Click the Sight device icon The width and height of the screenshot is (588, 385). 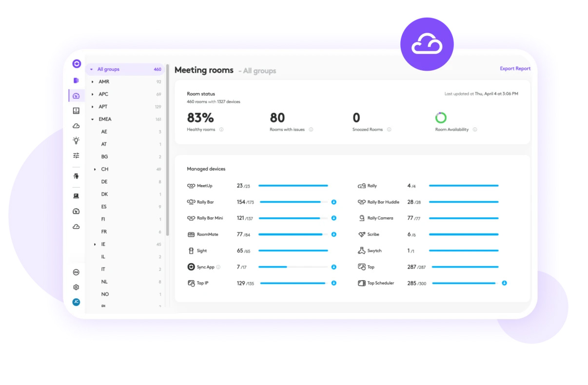tap(191, 250)
